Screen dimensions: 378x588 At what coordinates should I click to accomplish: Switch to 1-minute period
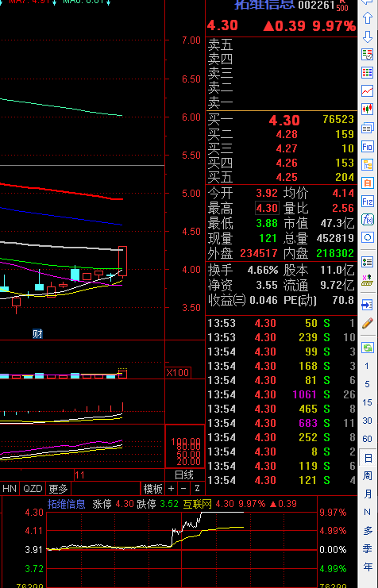click(368, 366)
